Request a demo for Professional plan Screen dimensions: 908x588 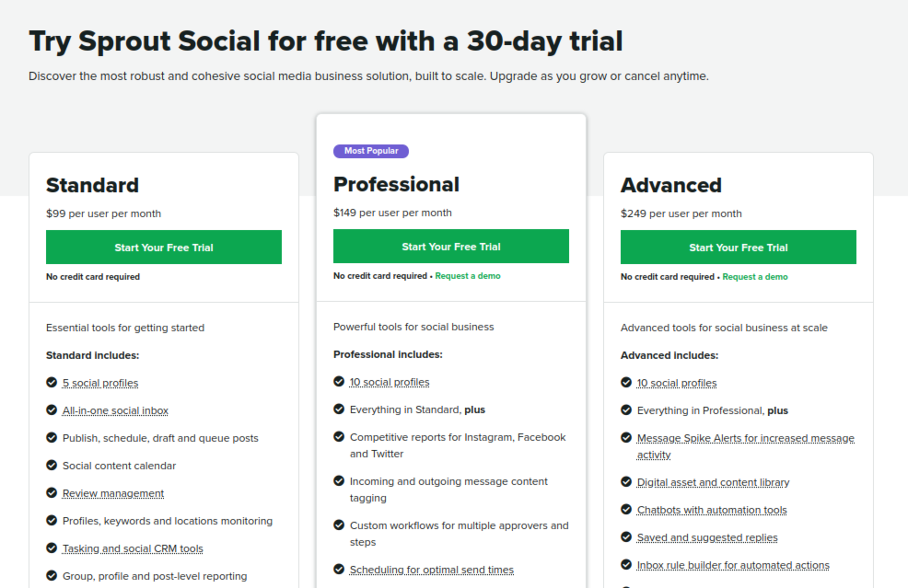pos(468,276)
